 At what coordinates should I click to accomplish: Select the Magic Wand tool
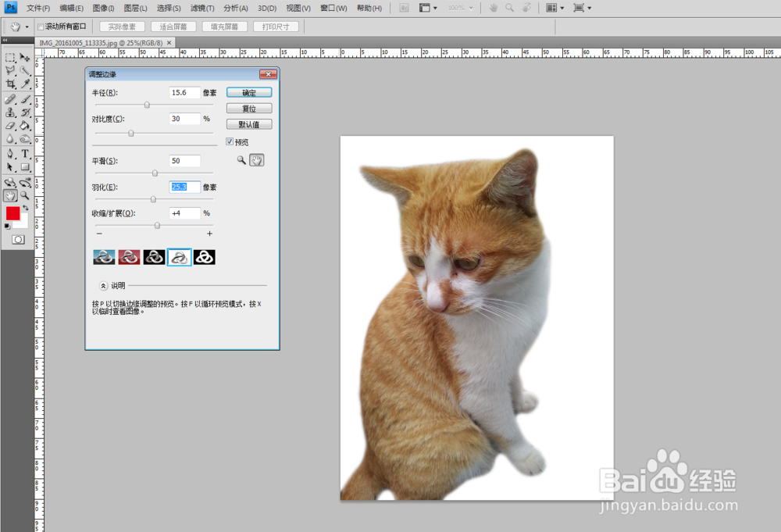(25, 71)
